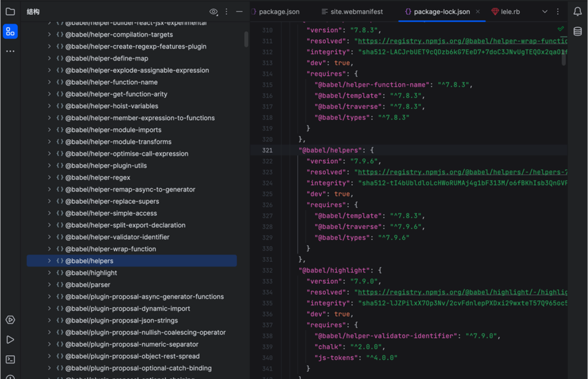
Task: Click the 结构 panel title
Action: [33, 11]
